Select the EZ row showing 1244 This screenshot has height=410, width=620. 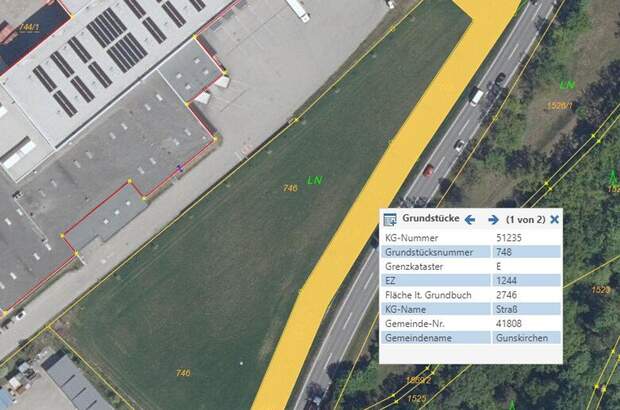tap(471, 280)
